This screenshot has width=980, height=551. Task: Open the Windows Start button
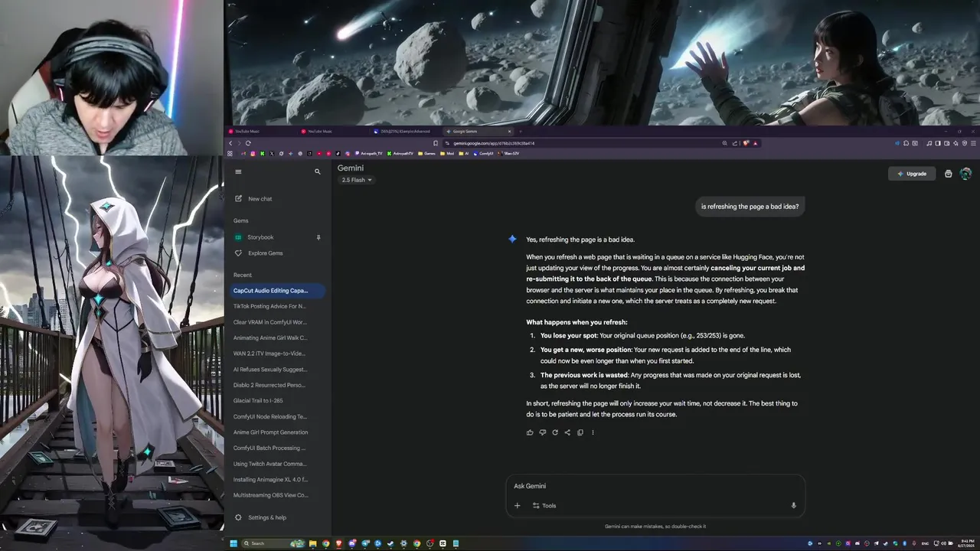(234, 543)
